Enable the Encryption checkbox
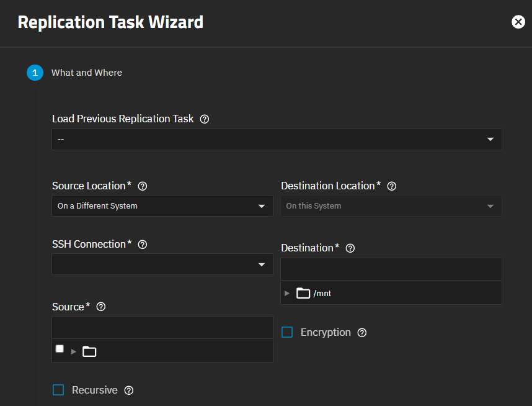Screen dimensions: 532x406 pos(286,332)
